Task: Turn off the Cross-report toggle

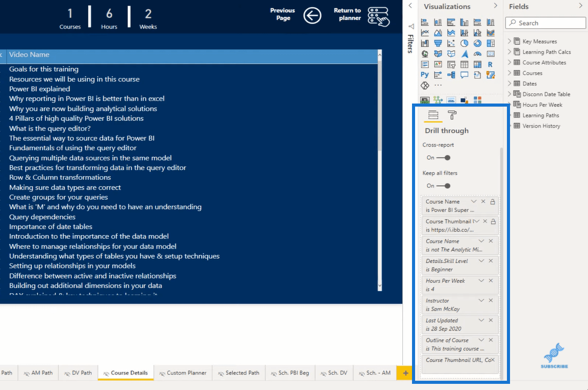Action: [443, 158]
